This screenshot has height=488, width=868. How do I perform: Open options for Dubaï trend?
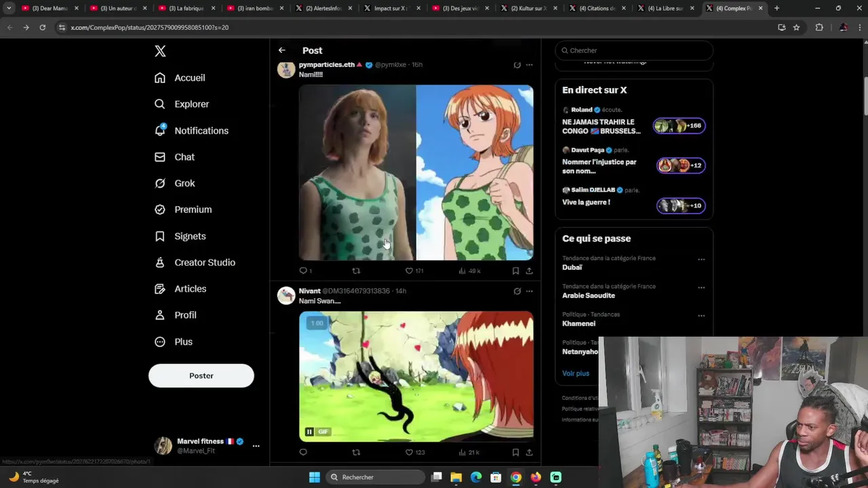point(701,260)
